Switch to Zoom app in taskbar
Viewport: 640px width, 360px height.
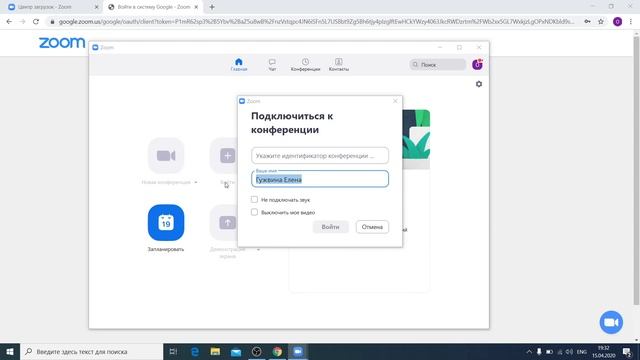(x=298, y=351)
